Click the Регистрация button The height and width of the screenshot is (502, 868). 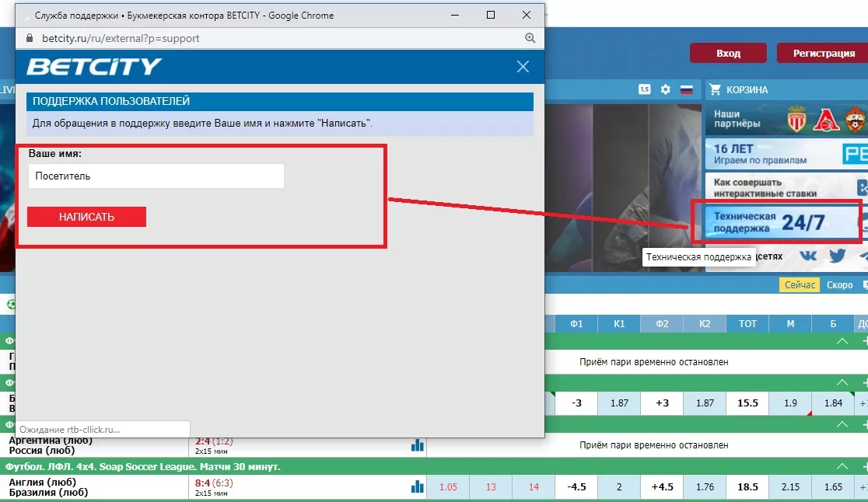point(823,54)
